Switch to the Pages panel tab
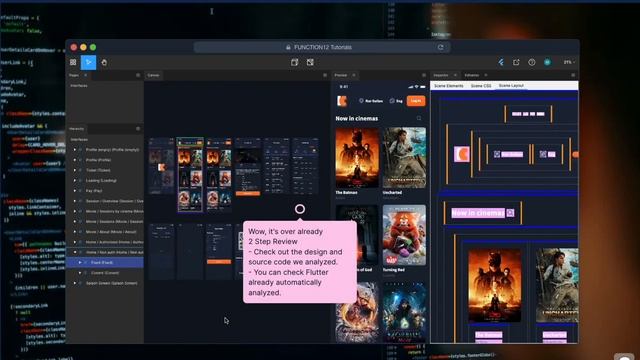 click(x=74, y=76)
